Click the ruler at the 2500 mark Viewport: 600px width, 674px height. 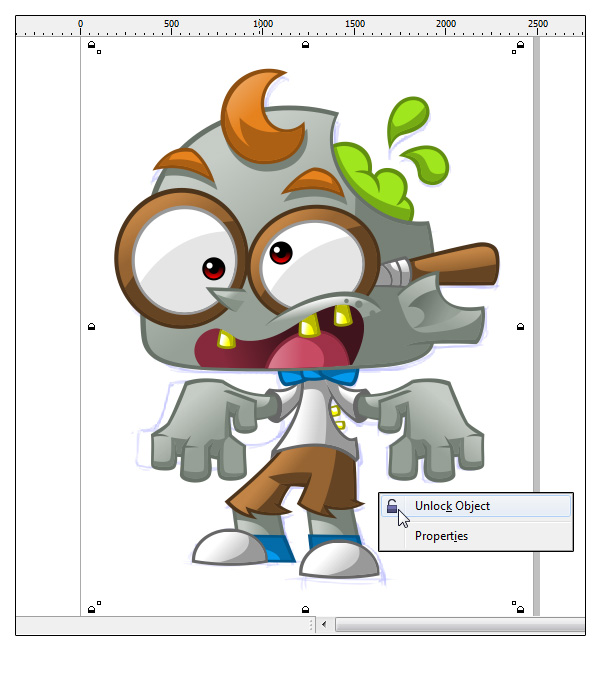538,24
